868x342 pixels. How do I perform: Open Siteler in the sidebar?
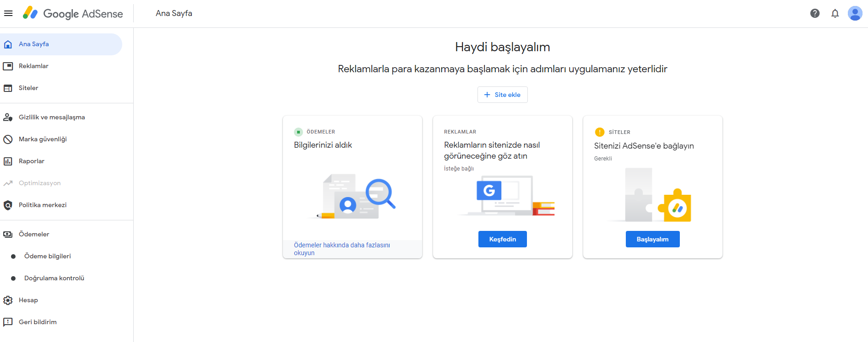61,88
